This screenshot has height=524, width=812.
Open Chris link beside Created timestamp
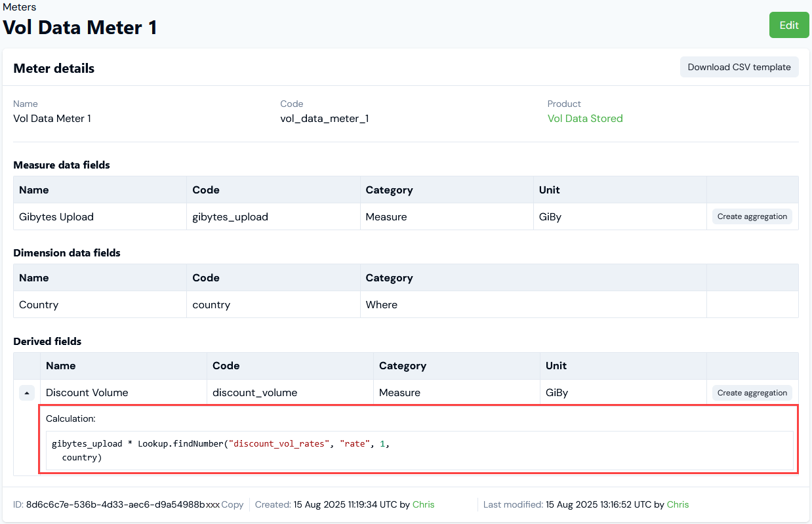[423, 504]
